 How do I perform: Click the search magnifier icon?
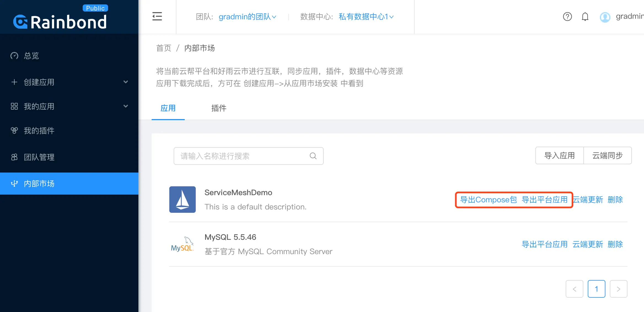(x=313, y=156)
